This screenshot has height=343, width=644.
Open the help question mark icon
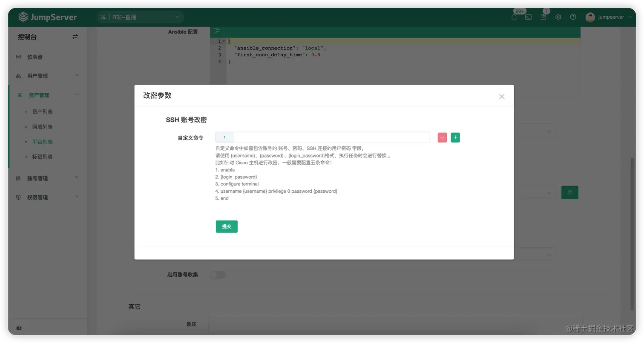tap(573, 17)
